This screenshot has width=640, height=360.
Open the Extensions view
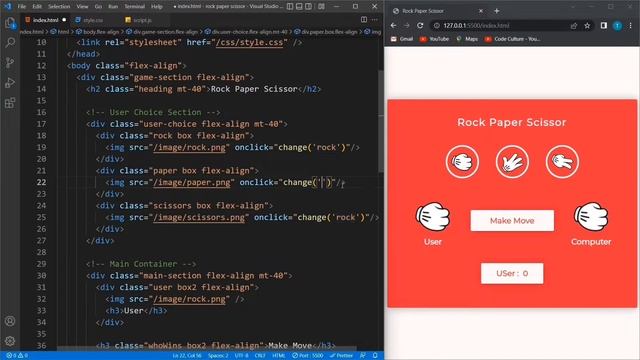click(10, 102)
